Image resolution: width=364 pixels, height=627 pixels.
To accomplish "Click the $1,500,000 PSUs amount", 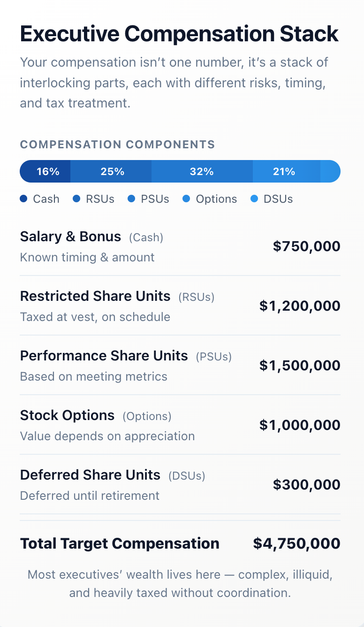I will pyautogui.click(x=300, y=366).
